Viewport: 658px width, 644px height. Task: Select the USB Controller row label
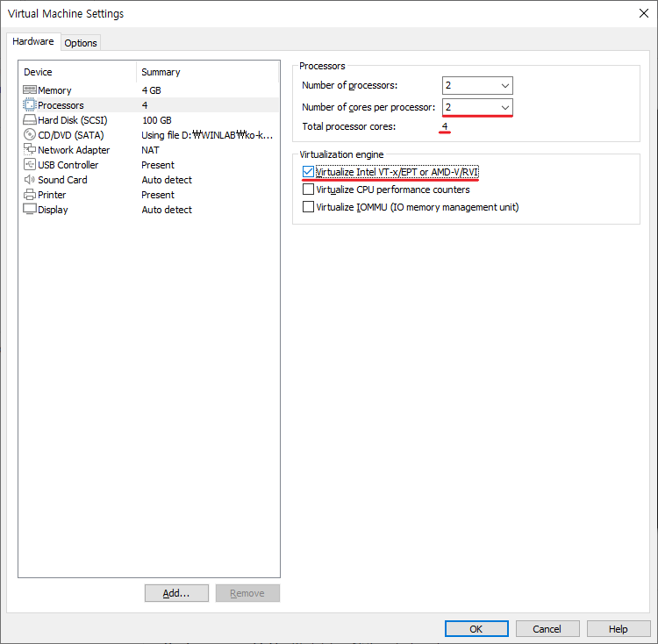pos(68,165)
